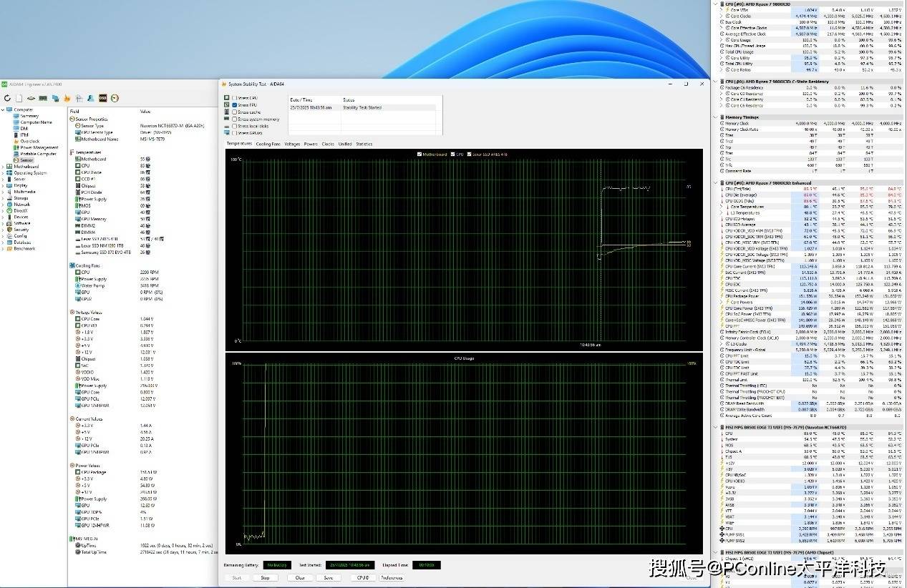Click the DirectX category icon in tree
This screenshot has height=588, width=907.
click(x=9, y=210)
